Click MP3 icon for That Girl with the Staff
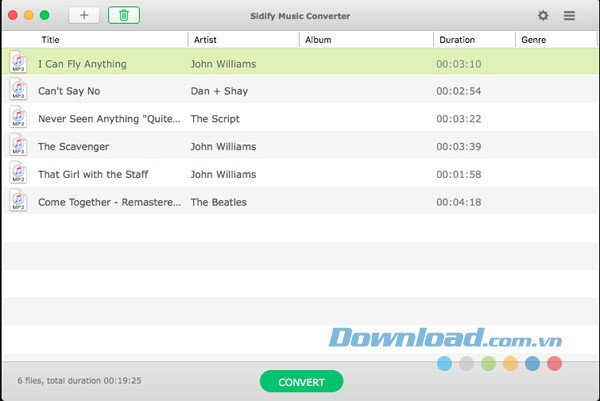Screen dimensions: 600x401 pyautogui.click(x=18, y=173)
